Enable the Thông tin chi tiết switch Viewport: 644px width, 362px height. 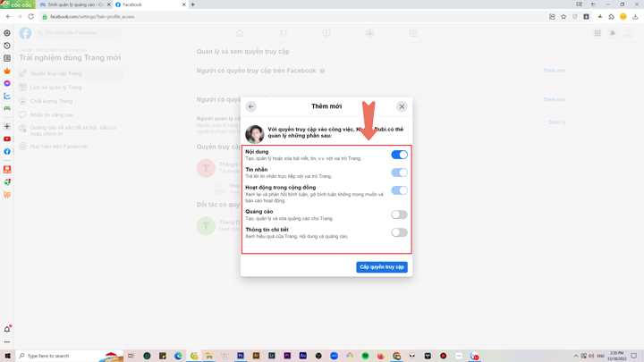pyautogui.click(x=399, y=232)
